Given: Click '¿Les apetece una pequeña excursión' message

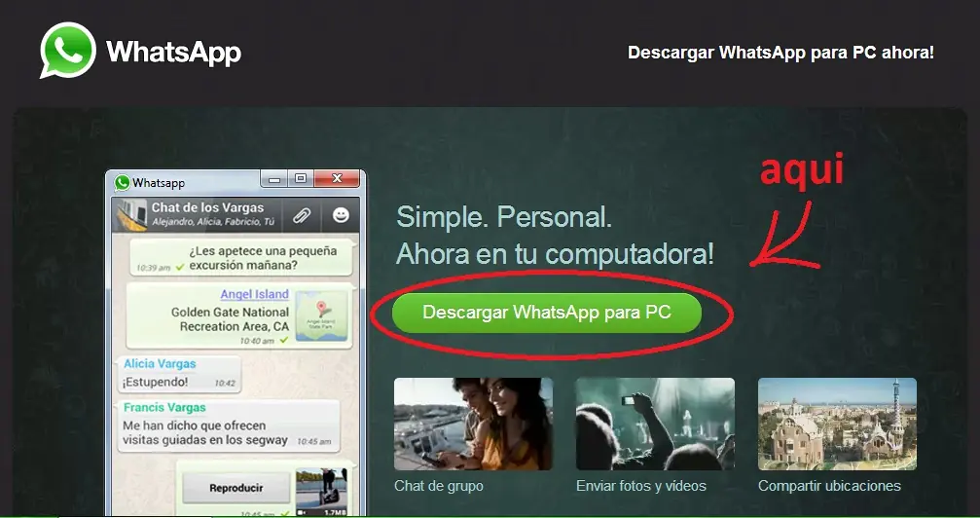Looking at the screenshot, I should click(241, 258).
